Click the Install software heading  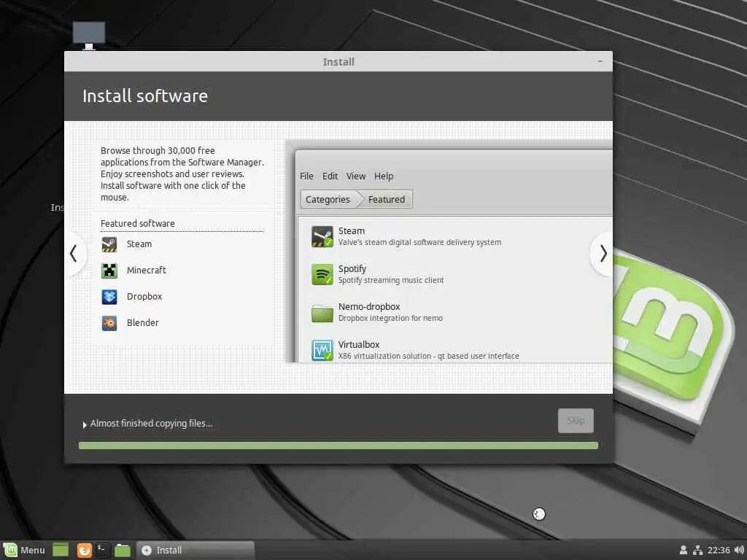coord(145,96)
